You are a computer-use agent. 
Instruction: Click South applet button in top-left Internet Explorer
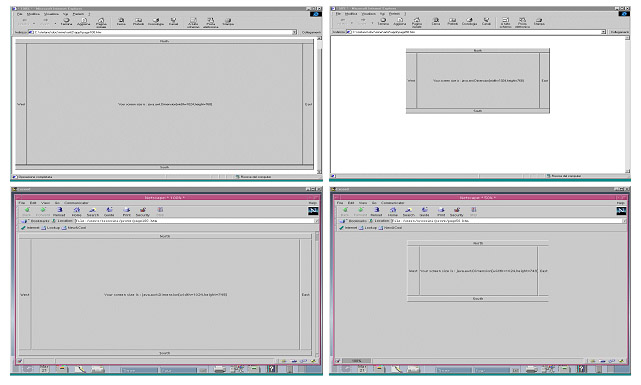(x=164, y=167)
